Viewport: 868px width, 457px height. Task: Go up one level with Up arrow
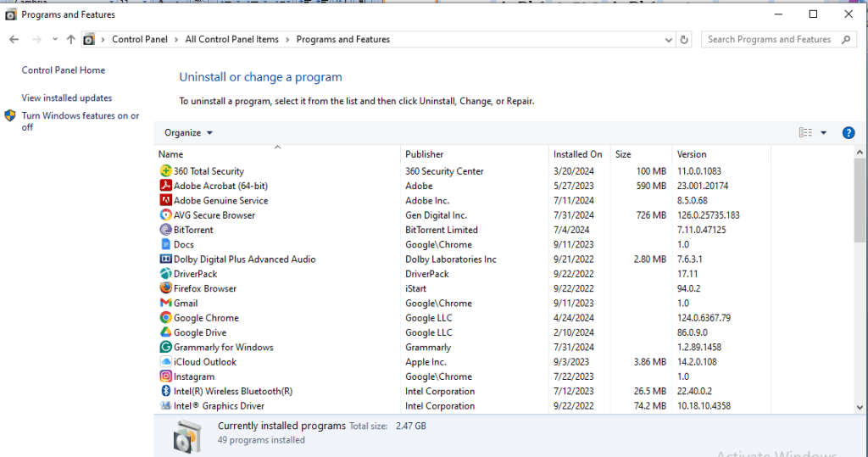(x=70, y=39)
